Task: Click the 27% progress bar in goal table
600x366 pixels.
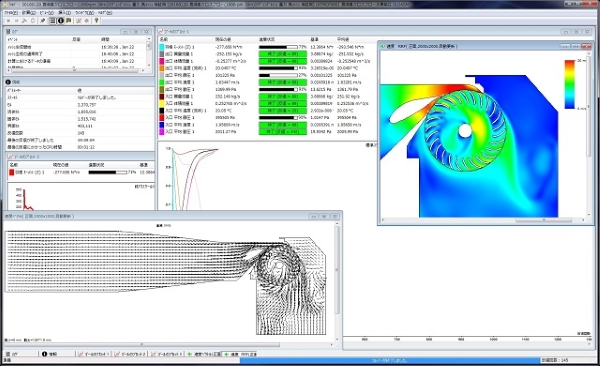Action: coord(278,75)
